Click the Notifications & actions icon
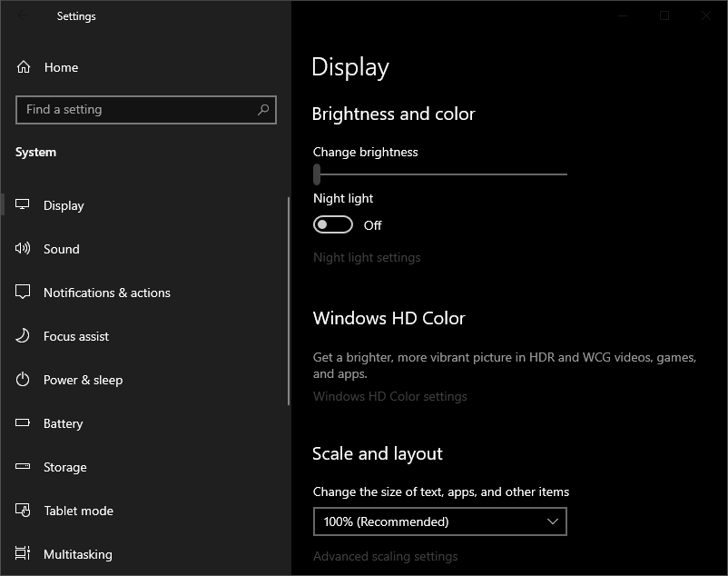This screenshot has width=728, height=576. tap(24, 293)
